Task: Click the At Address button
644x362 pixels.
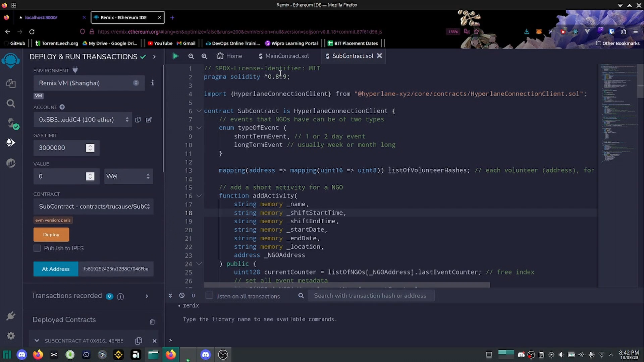Action: click(x=56, y=269)
